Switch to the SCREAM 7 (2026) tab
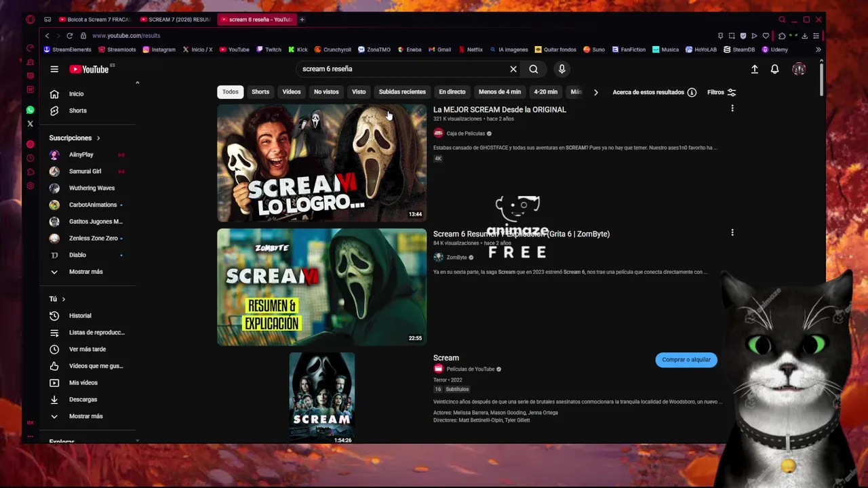 175,19
